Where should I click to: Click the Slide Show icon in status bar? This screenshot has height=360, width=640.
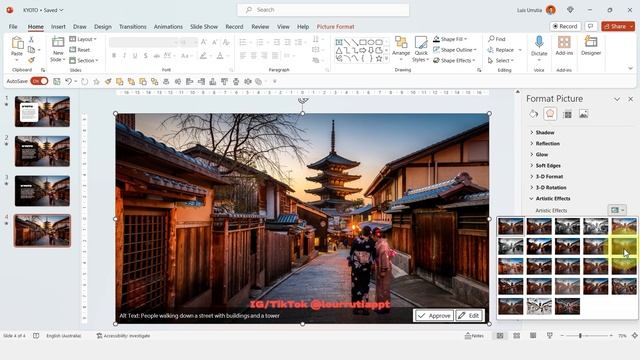549,336
